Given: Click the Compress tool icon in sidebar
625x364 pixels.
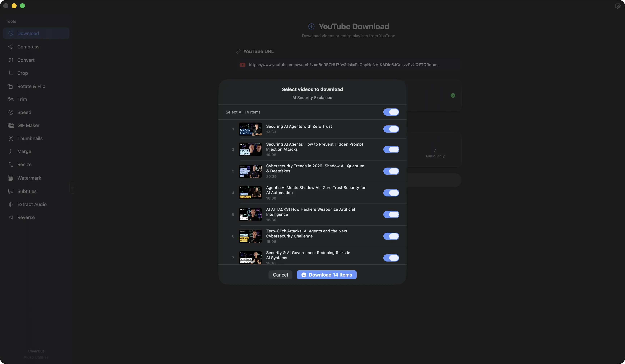Looking at the screenshot, I should point(11,47).
